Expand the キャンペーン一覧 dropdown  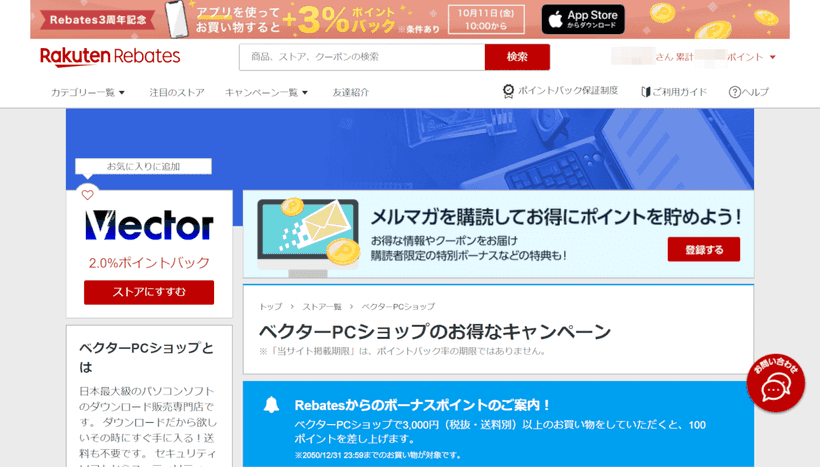(x=266, y=93)
